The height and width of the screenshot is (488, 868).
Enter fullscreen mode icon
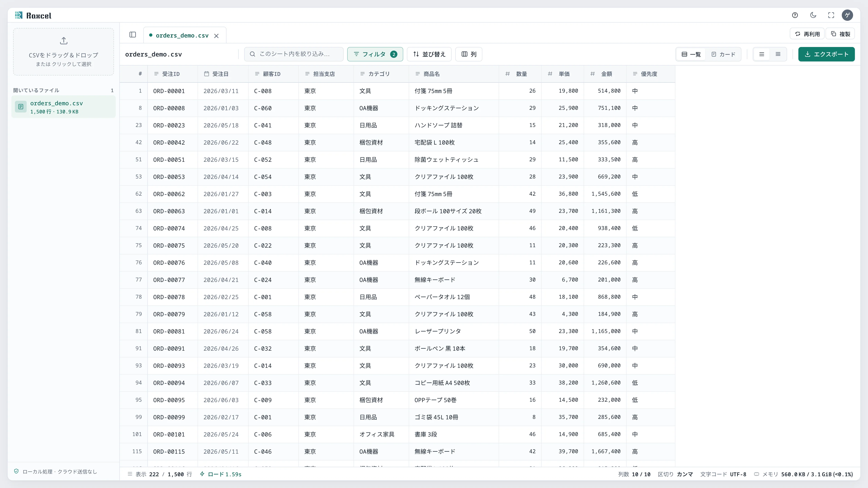coord(831,15)
